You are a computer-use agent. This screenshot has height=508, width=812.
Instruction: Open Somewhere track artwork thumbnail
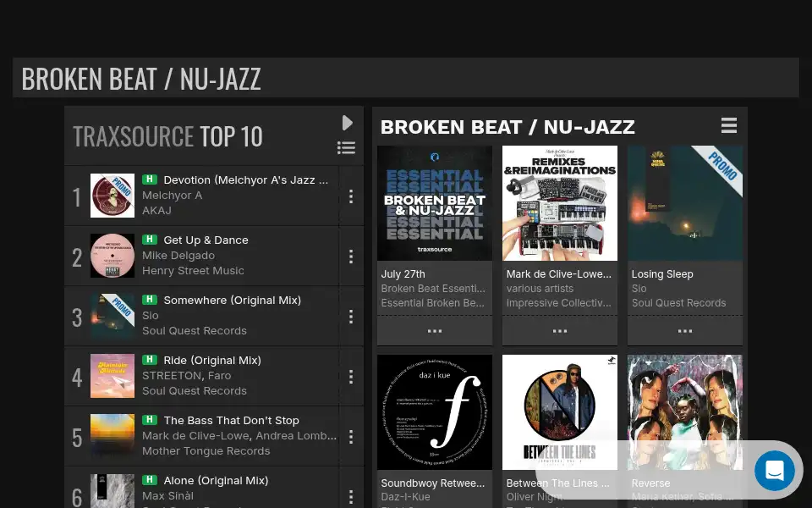[112, 316]
